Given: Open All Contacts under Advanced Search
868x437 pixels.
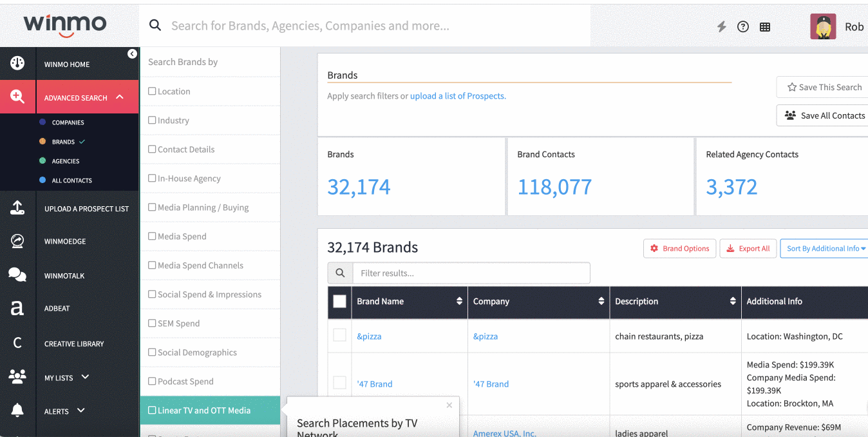Looking at the screenshot, I should tap(72, 180).
